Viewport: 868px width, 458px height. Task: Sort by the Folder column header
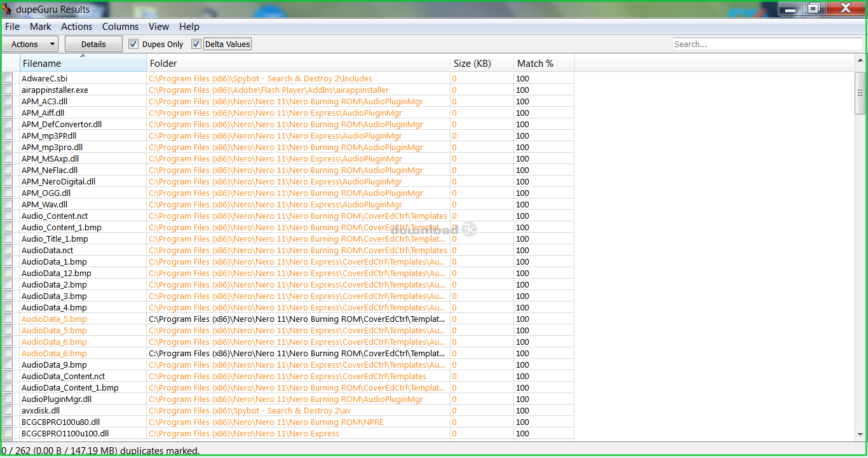[299, 64]
